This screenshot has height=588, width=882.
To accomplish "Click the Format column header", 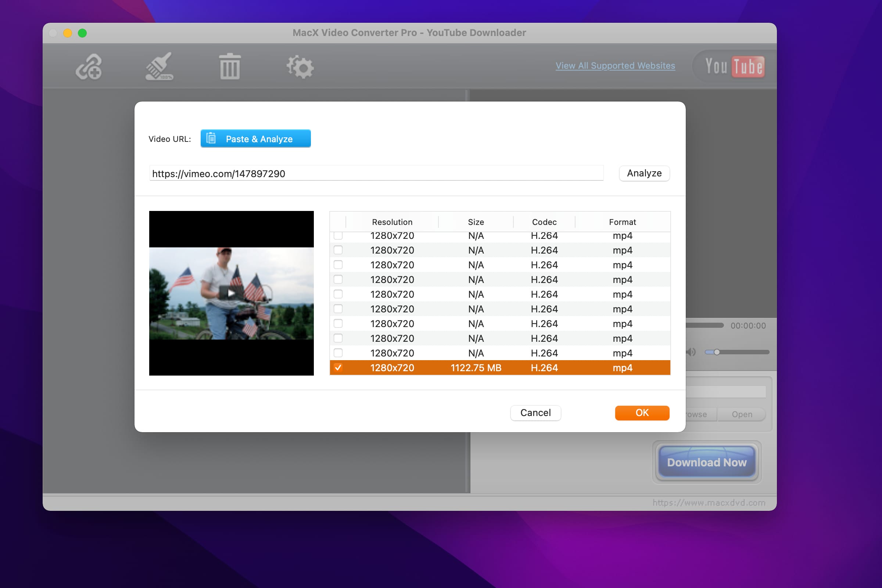I will tap(622, 222).
